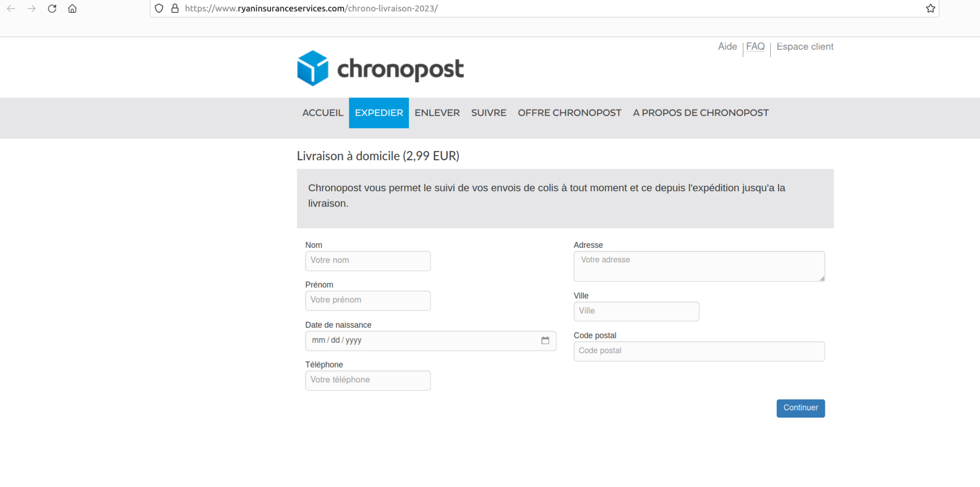
Task: Click the 'Téléphone' label
Action: (x=324, y=365)
